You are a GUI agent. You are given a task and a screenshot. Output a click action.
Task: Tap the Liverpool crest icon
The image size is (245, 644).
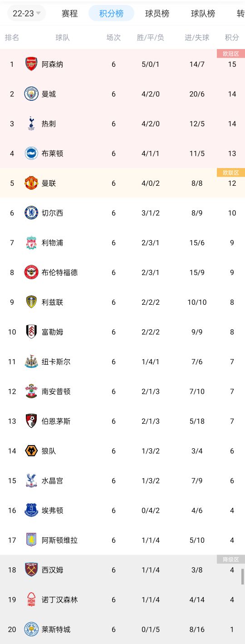coord(31,243)
